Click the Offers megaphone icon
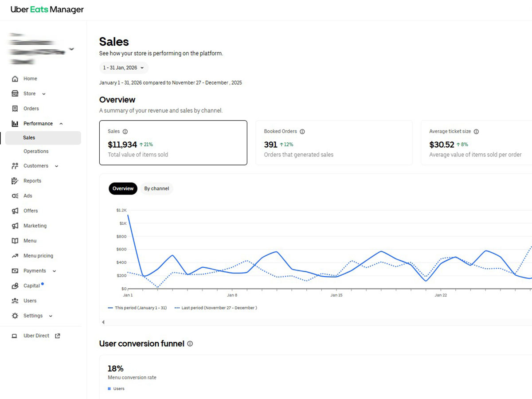Screen dimensions: 532x399 [x=15, y=211]
